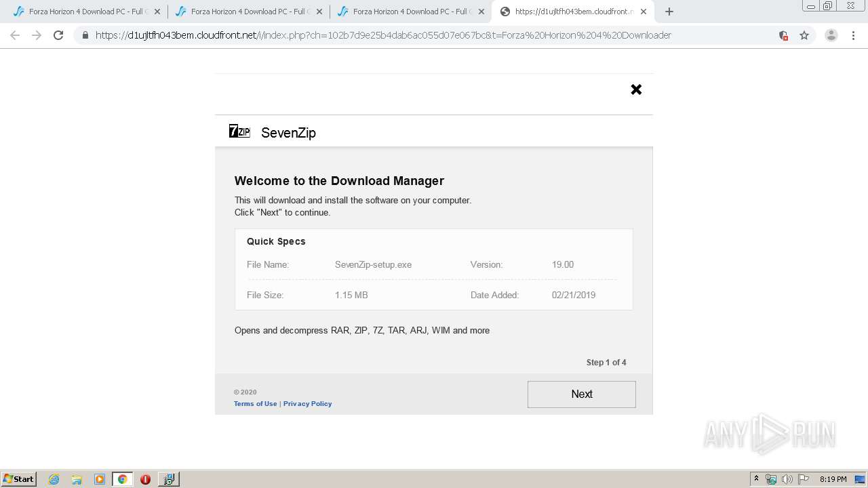Select the cloudfront.net tab
868x488 pixels.
[x=573, y=12]
